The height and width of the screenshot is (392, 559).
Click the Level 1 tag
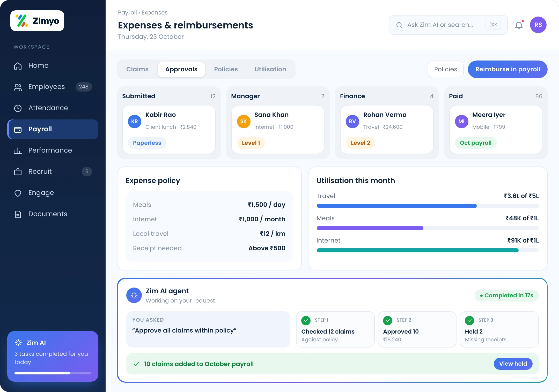[x=251, y=143]
